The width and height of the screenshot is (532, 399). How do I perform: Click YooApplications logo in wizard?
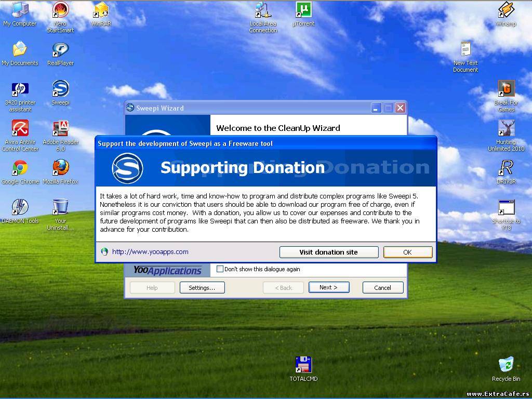[167, 270]
